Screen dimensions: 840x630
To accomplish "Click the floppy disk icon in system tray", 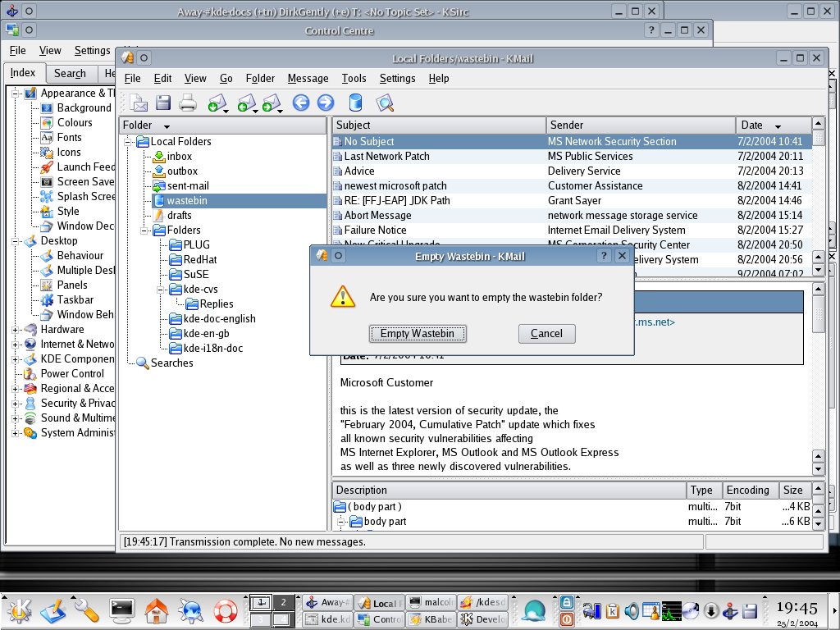I will point(750,610).
